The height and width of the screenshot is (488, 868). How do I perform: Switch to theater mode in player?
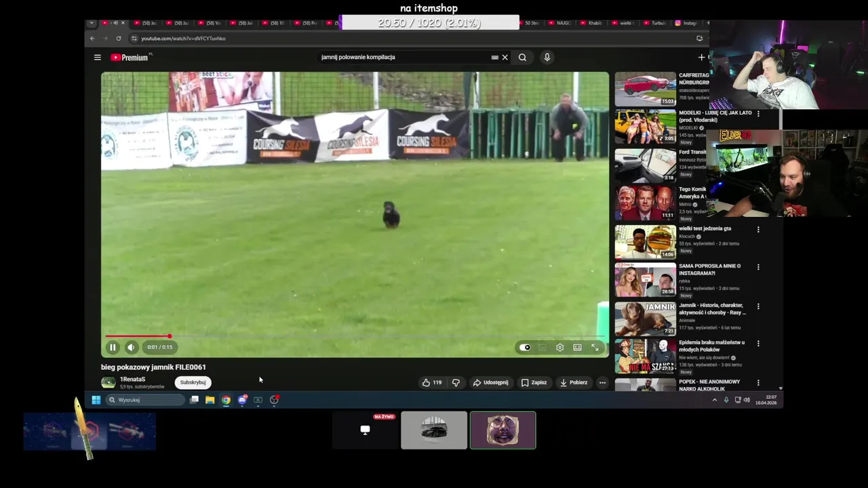point(577,348)
